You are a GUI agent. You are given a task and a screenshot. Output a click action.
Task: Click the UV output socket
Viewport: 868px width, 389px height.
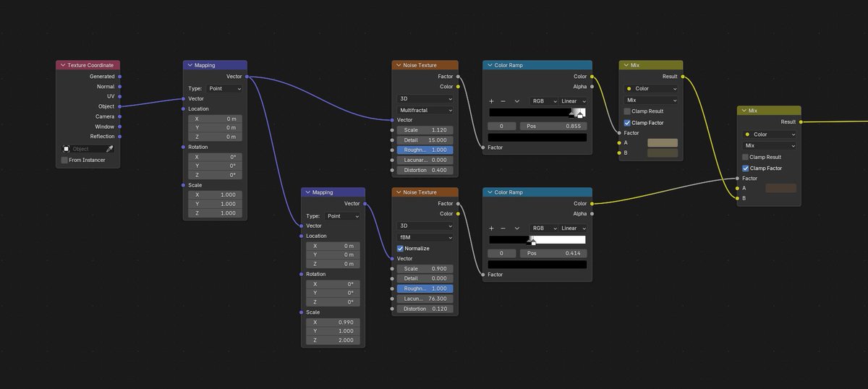click(x=119, y=96)
